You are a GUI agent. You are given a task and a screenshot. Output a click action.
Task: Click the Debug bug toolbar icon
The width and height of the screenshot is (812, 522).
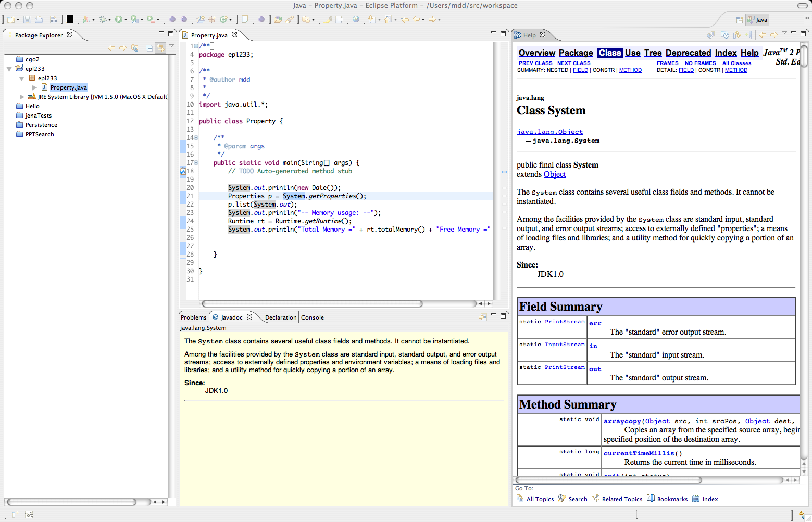click(x=103, y=19)
